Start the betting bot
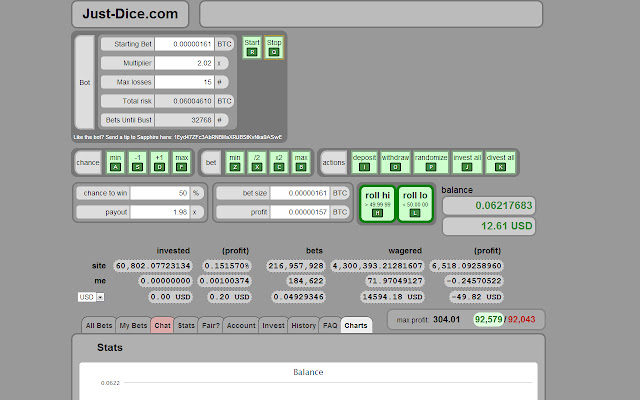This screenshot has width=640, height=400. (x=252, y=48)
